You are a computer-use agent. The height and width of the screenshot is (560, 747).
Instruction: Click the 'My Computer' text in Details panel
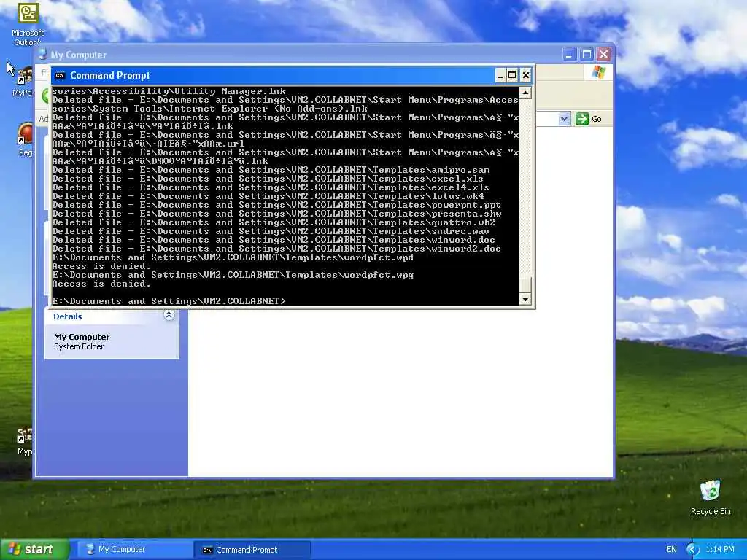click(x=82, y=337)
